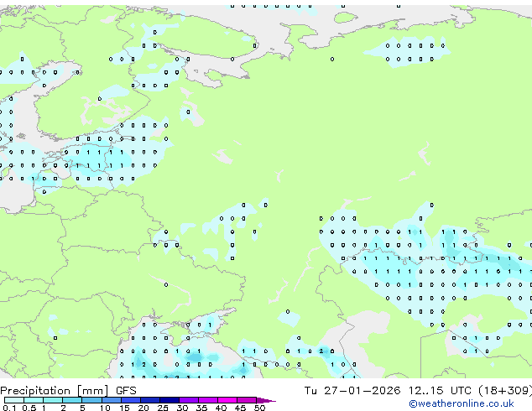Image resolution: width=532 pixels, height=411 pixels.
Task: Click the above-50 mm arrow legend tip
Action: [266, 400]
